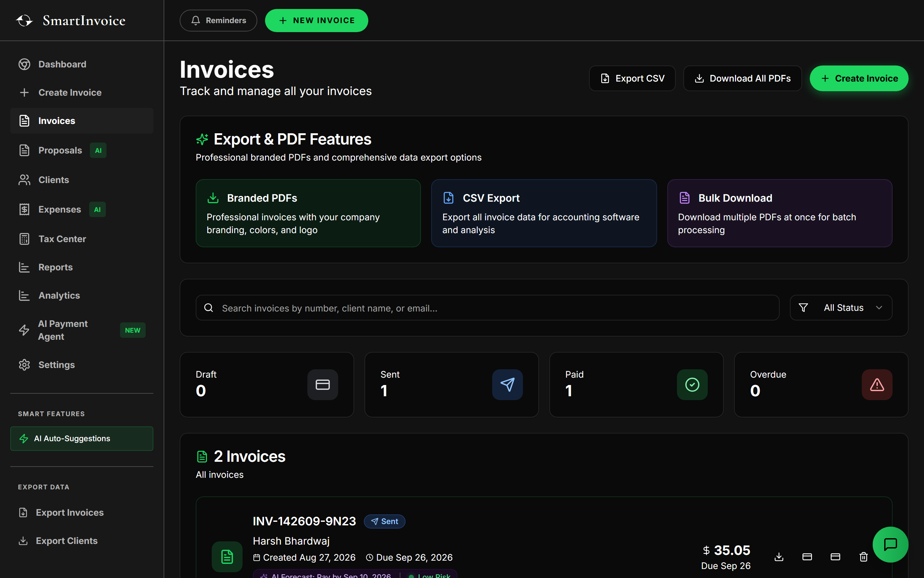Open the Dashboard sidebar icon
This screenshot has height=578, width=924.
point(24,64)
